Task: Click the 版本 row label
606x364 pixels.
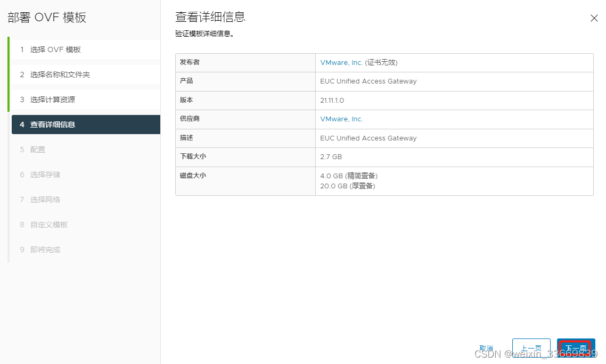Action: (186, 100)
